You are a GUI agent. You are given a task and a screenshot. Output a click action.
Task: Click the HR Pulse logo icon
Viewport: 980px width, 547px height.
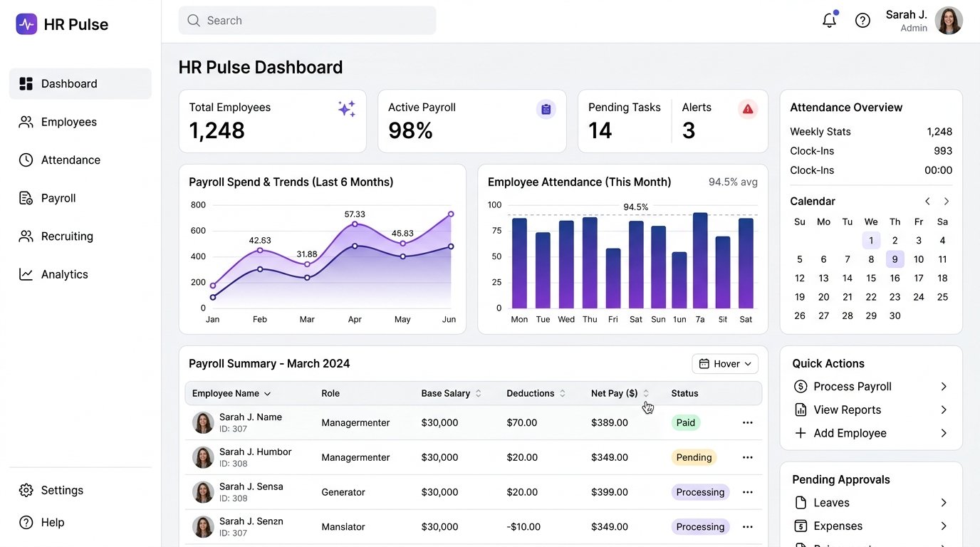tap(26, 24)
